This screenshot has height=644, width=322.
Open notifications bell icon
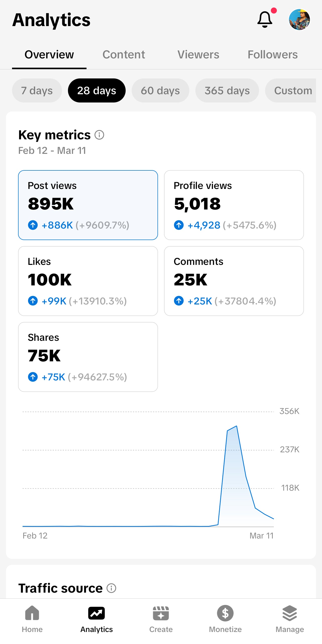pyautogui.click(x=265, y=20)
